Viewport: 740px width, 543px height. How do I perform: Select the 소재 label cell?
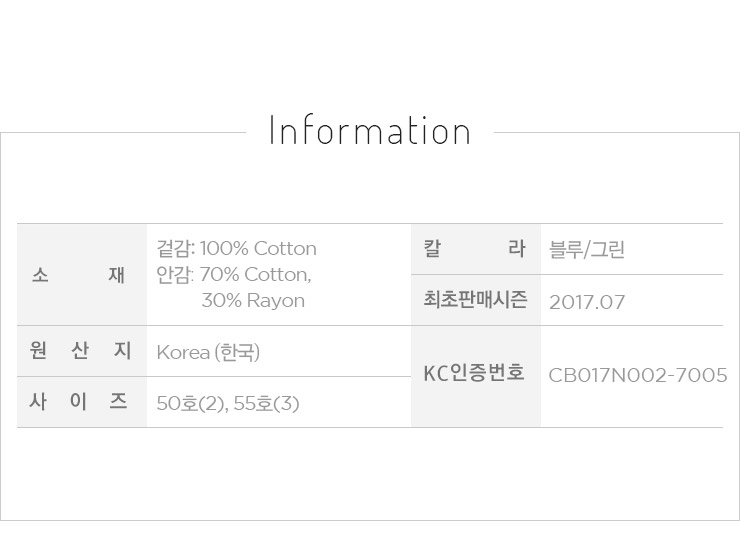tap(81, 275)
